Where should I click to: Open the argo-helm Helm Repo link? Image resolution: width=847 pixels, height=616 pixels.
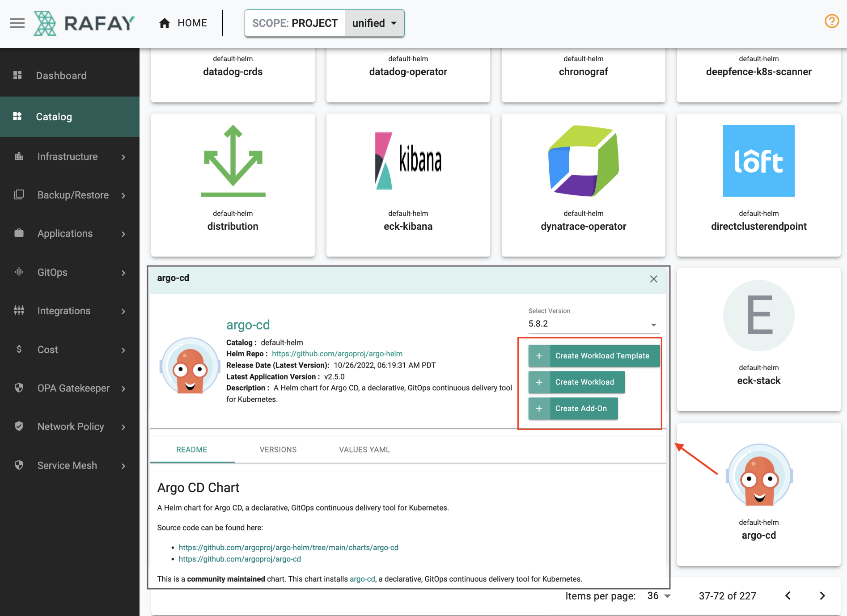pos(337,354)
